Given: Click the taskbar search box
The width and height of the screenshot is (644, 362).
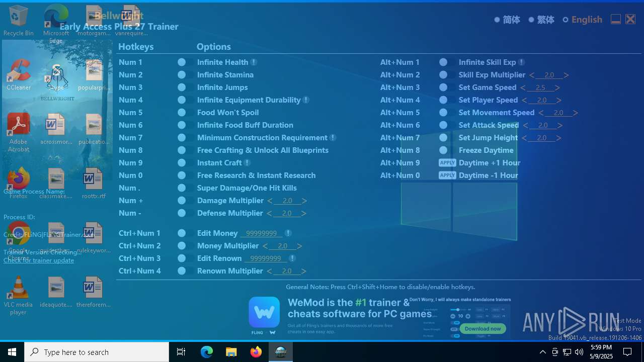Looking at the screenshot, I should 97,352.
